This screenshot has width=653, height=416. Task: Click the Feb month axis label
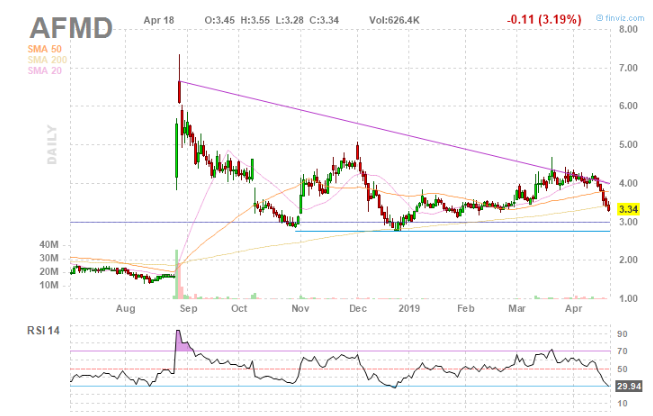(x=466, y=309)
